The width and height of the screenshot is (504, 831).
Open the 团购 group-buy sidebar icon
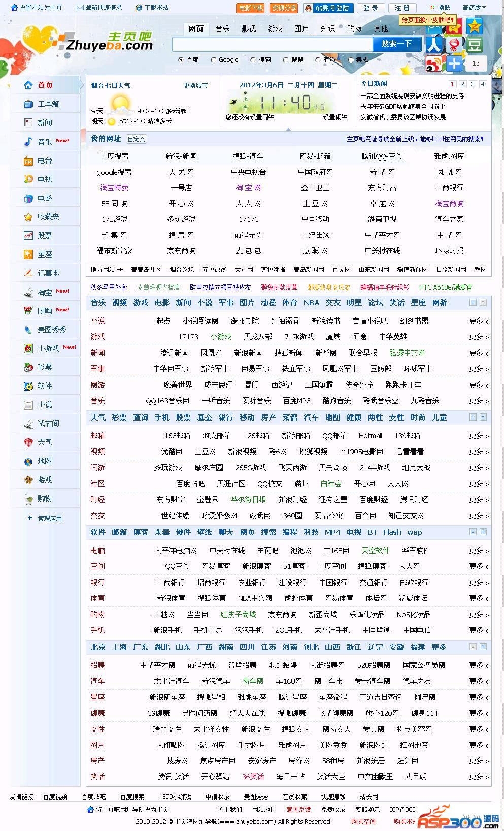28,310
